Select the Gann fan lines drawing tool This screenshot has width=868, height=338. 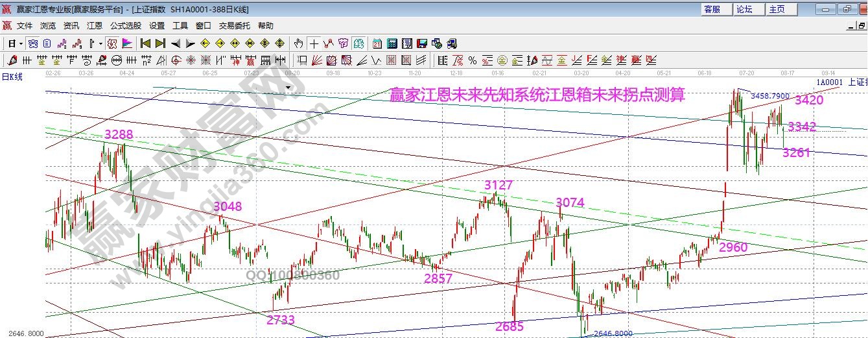click(317, 60)
